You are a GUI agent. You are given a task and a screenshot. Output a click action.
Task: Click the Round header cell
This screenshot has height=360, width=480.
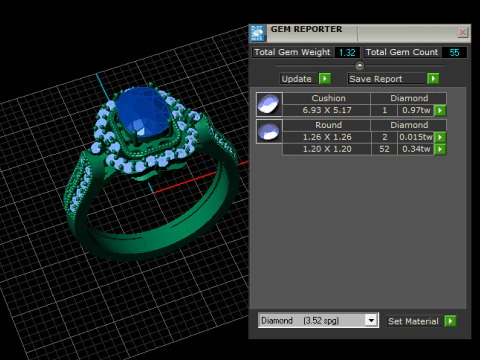click(327, 125)
